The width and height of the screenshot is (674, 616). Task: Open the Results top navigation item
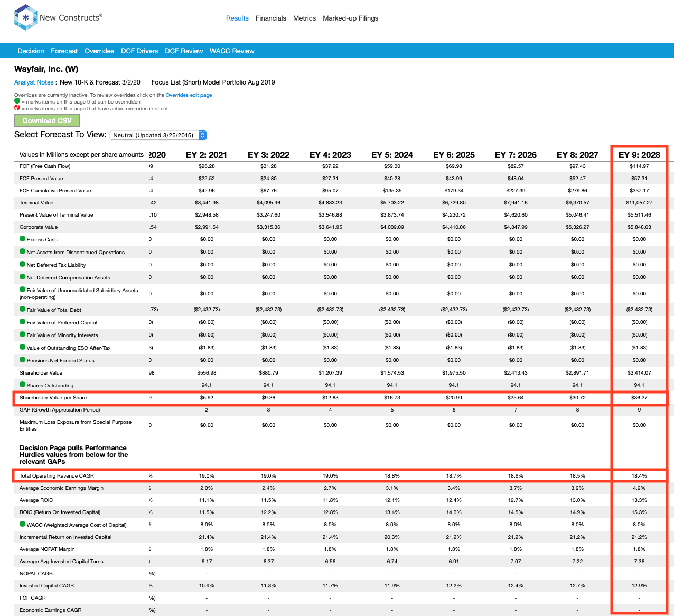237,18
